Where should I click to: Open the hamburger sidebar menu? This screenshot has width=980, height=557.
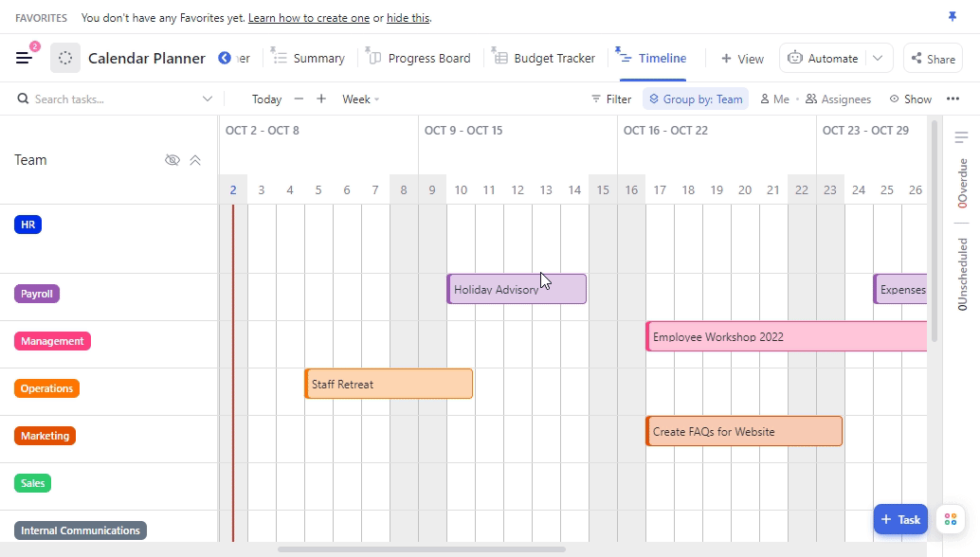coord(24,58)
